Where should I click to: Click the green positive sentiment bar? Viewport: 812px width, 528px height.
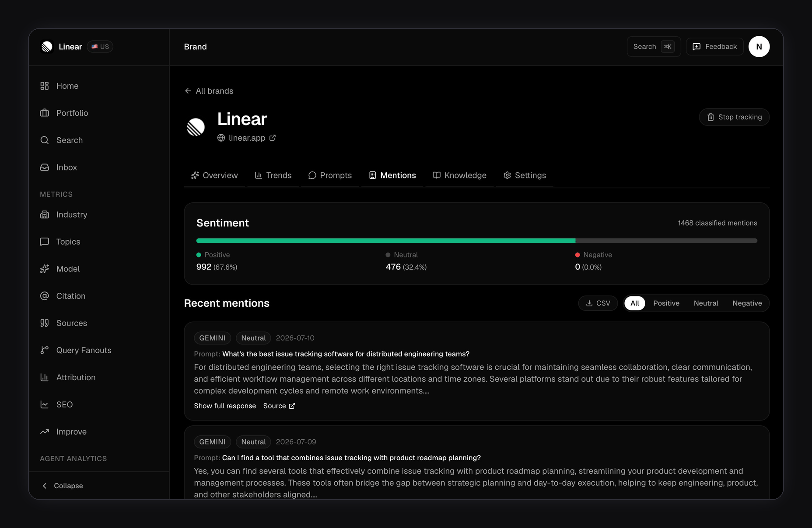(x=386, y=241)
